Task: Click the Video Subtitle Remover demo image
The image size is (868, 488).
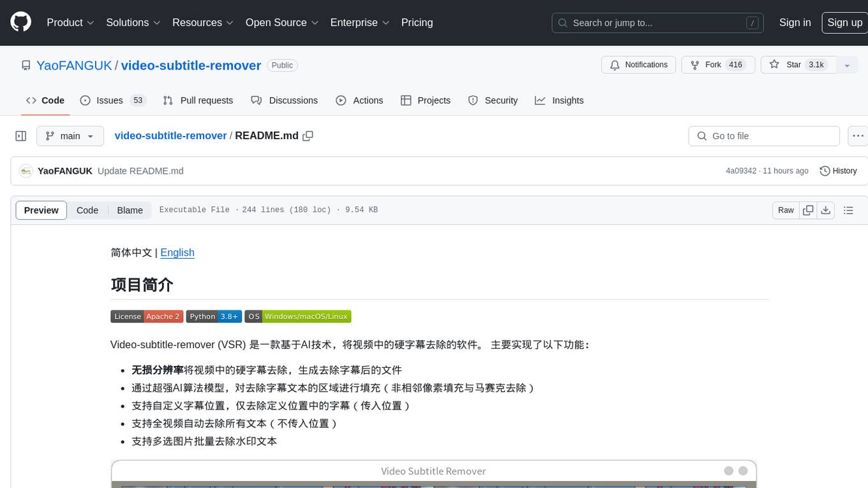Action: click(433, 474)
